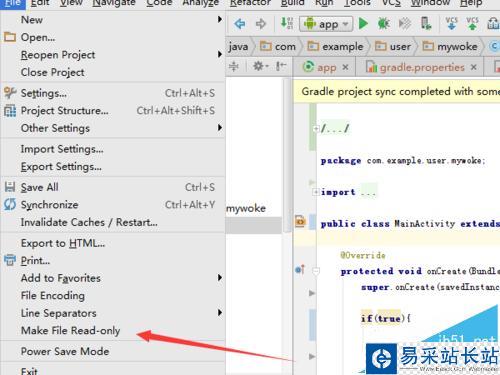The height and width of the screenshot is (375, 500).
Task: Open Settings... entry
Action: pos(113,93)
